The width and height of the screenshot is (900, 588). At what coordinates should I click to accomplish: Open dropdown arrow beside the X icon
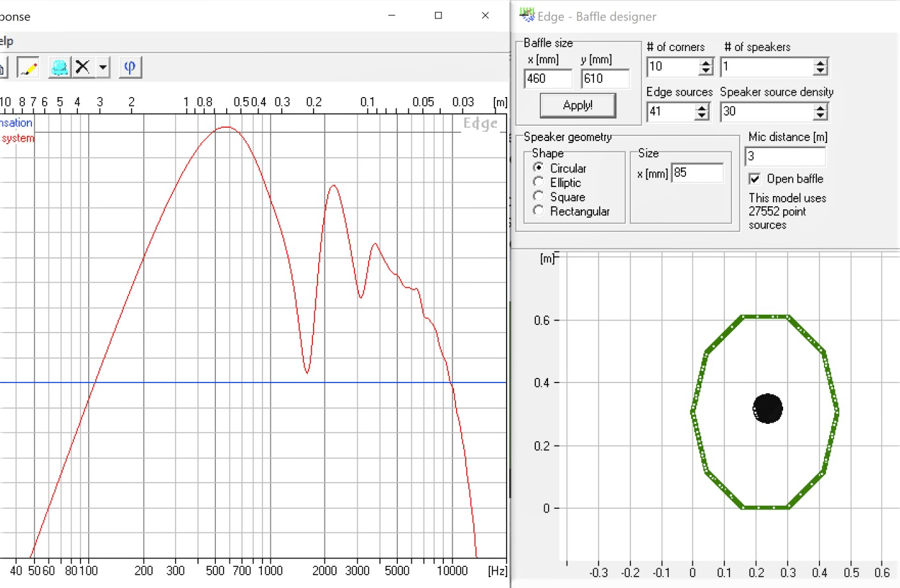[x=103, y=67]
